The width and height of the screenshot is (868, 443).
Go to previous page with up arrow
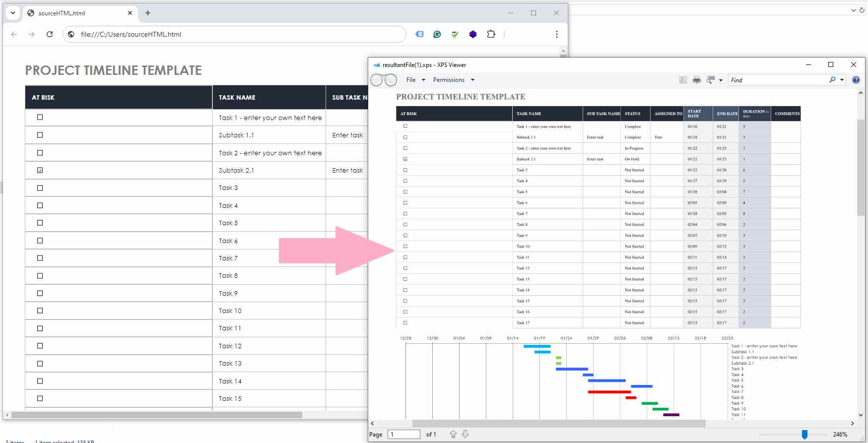click(453, 434)
